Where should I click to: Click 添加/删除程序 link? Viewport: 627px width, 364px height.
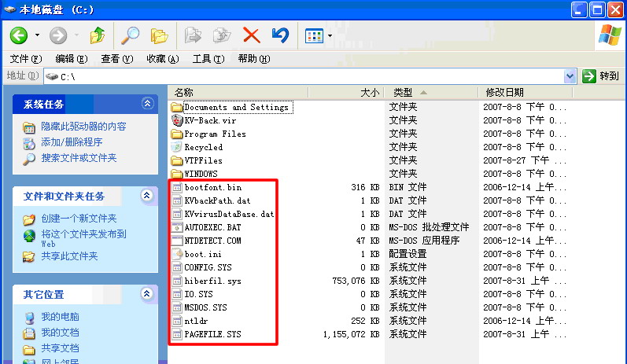click(x=72, y=142)
